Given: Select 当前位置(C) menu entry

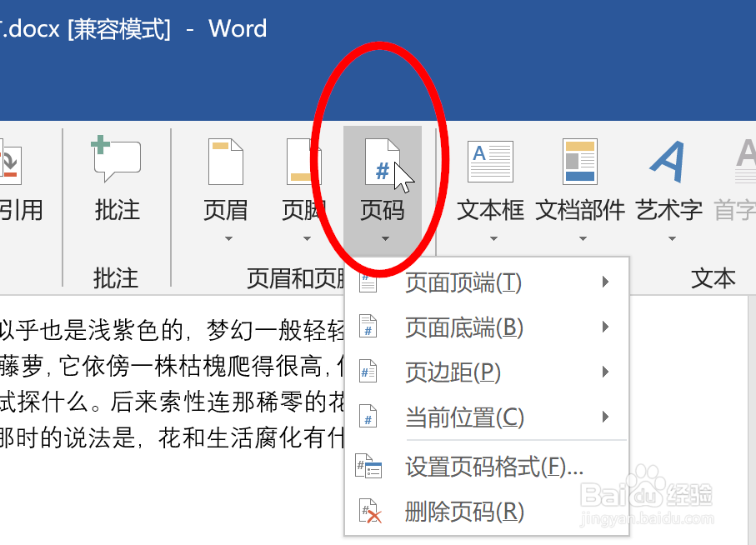Looking at the screenshot, I should [487, 417].
